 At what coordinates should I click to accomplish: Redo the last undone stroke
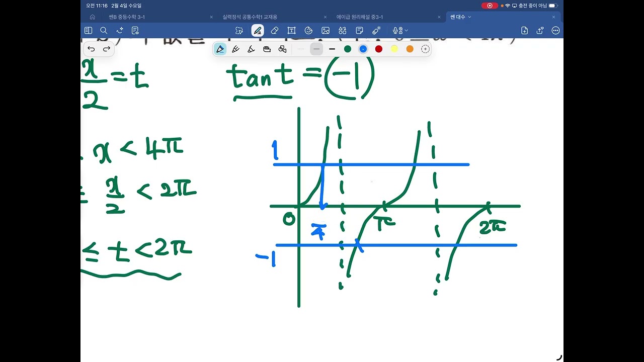107,49
